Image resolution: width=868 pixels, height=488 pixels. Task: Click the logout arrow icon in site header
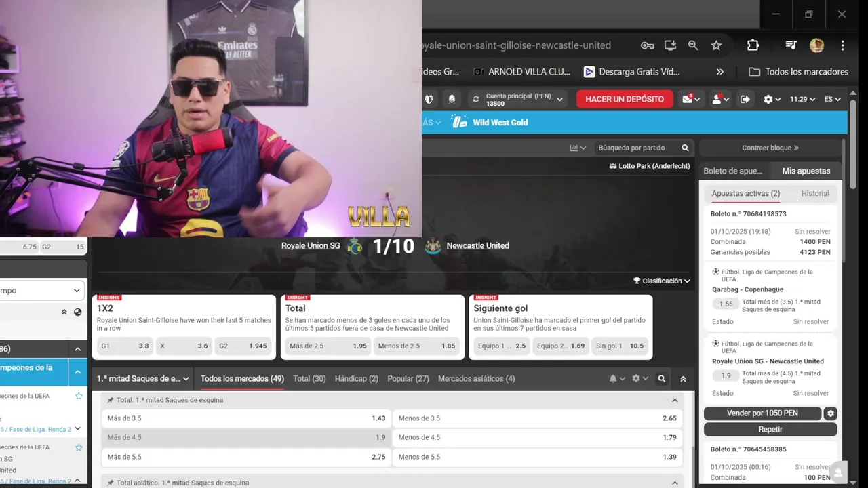(745, 99)
